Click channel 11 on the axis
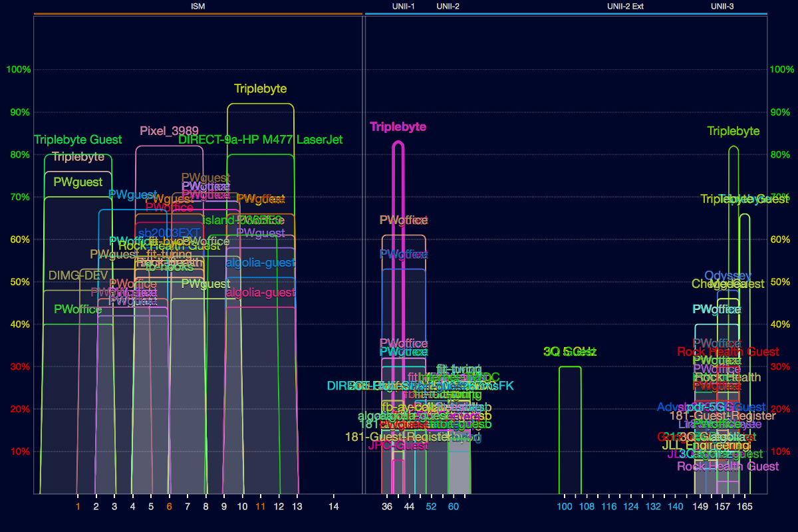 261,507
